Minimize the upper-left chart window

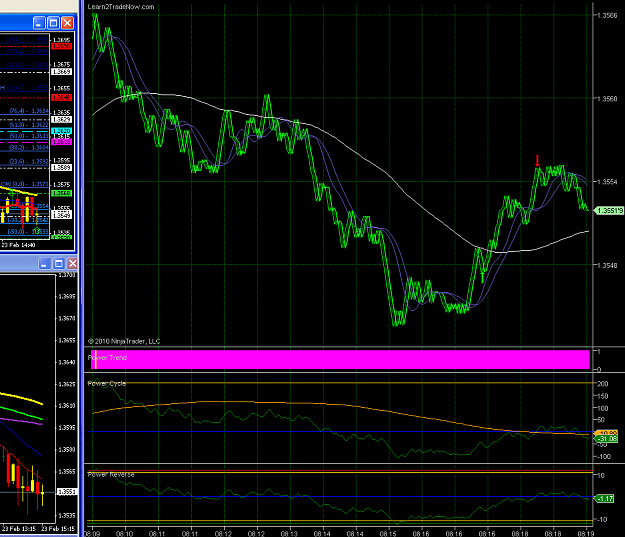coord(39,23)
